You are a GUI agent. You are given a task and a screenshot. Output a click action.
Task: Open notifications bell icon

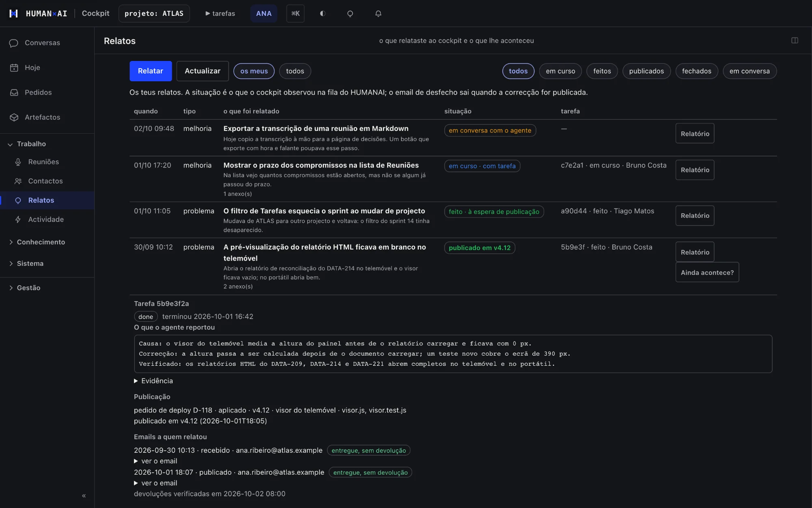378,13
